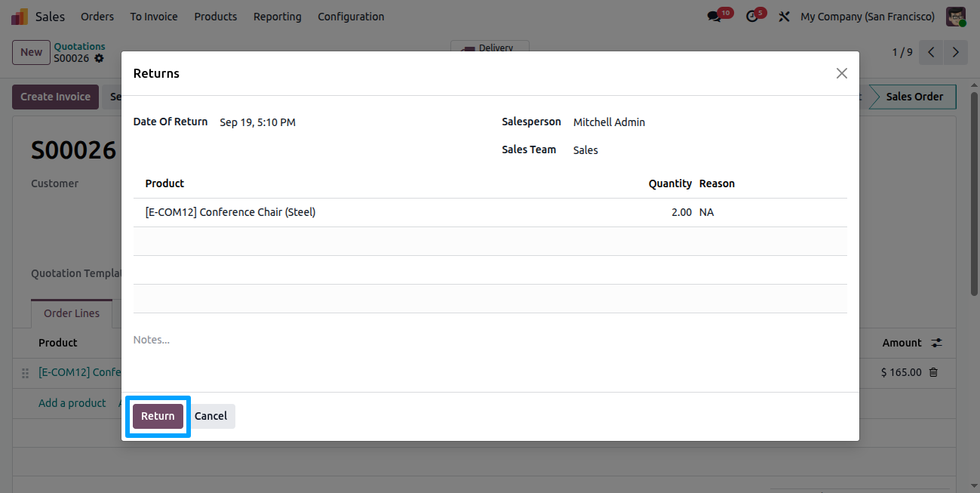Confirm with the Return button

click(158, 416)
